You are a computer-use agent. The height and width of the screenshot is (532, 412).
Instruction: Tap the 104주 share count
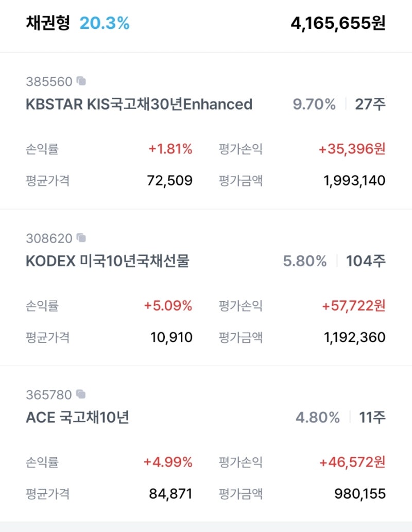(366, 261)
